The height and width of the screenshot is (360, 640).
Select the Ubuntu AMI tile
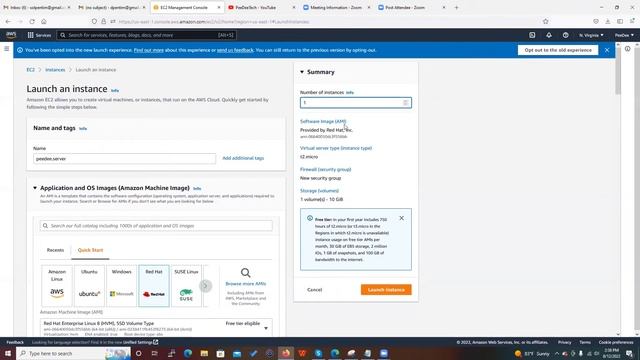(x=89, y=286)
